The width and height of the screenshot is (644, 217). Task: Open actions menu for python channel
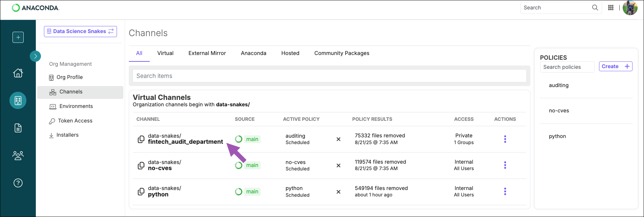coord(505,192)
